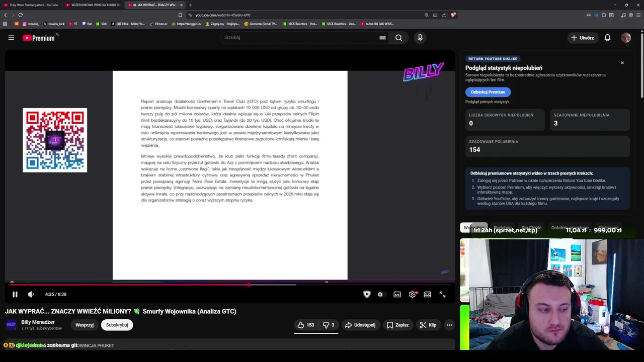Viewport: 644px width, 362px height.
Task: Mute the video volume
Action: (31, 294)
